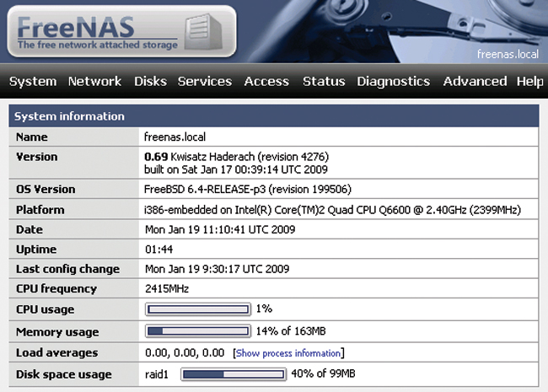Click the OS Version row label
Image resolution: width=548 pixels, height=392 pixels.
(x=46, y=189)
